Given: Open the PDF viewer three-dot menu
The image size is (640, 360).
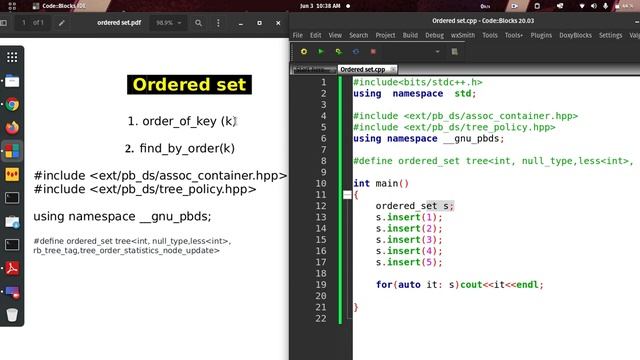Looking at the screenshot, I should pyautogui.click(x=218, y=23).
